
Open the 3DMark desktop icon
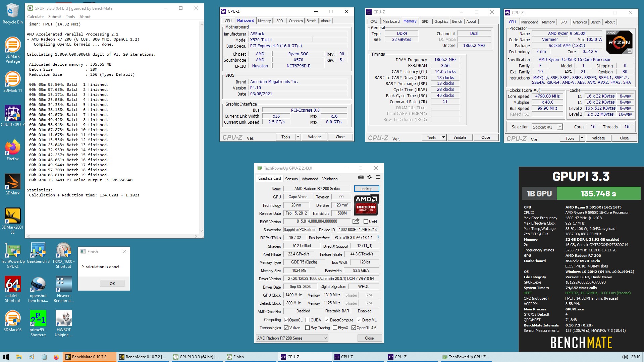[12, 184]
